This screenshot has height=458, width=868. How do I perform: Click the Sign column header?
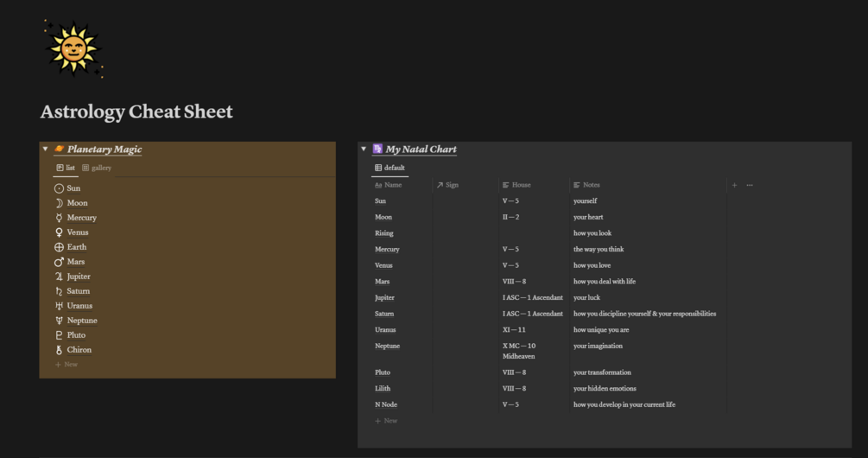(452, 185)
